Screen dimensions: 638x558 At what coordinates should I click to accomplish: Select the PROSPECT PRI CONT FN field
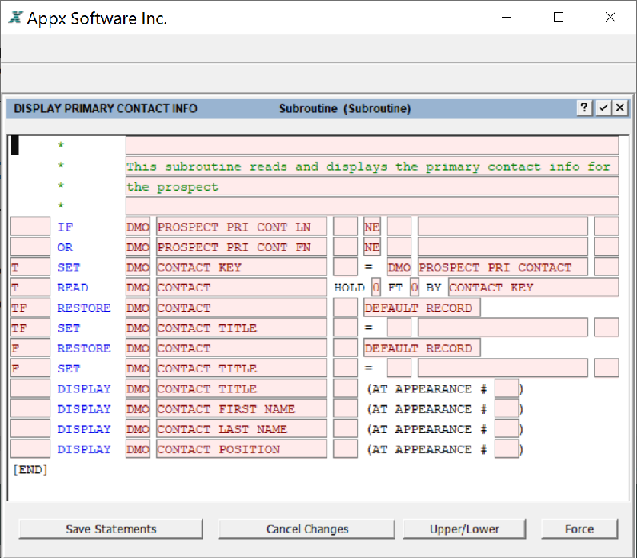(241, 247)
